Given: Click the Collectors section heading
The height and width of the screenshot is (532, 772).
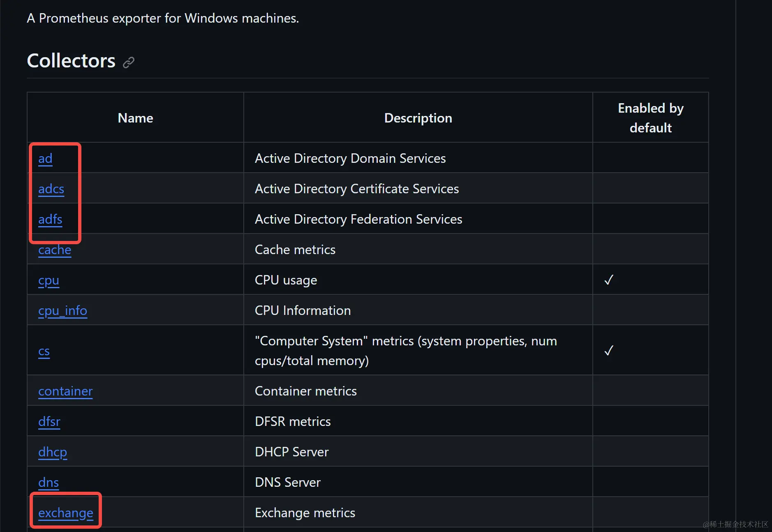Looking at the screenshot, I should tap(71, 61).
